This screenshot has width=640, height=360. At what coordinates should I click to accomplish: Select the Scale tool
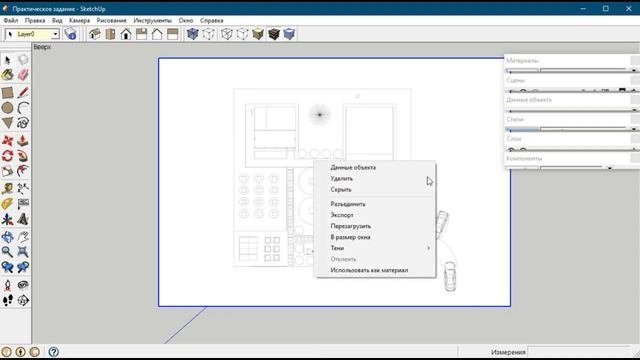point(7,171)
